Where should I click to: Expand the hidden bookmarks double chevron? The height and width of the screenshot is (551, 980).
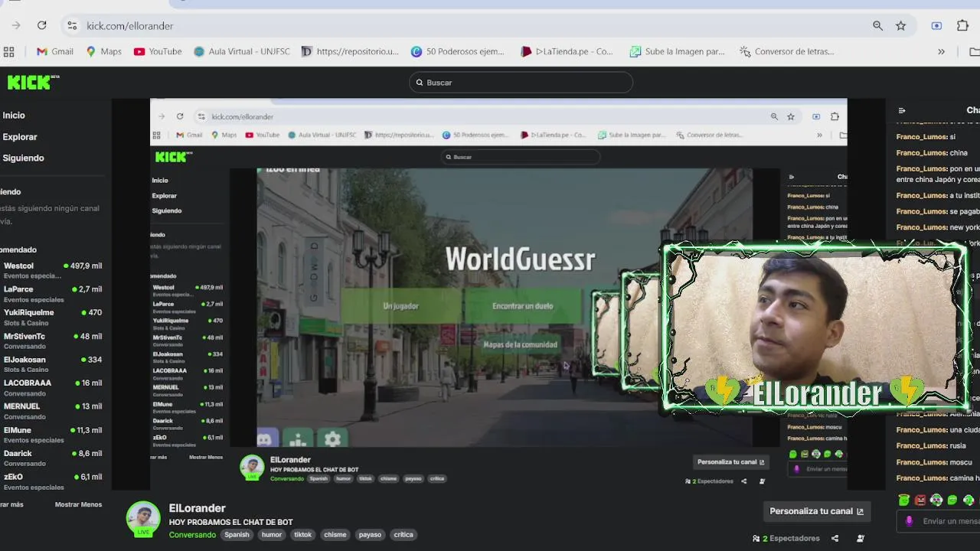941,51
